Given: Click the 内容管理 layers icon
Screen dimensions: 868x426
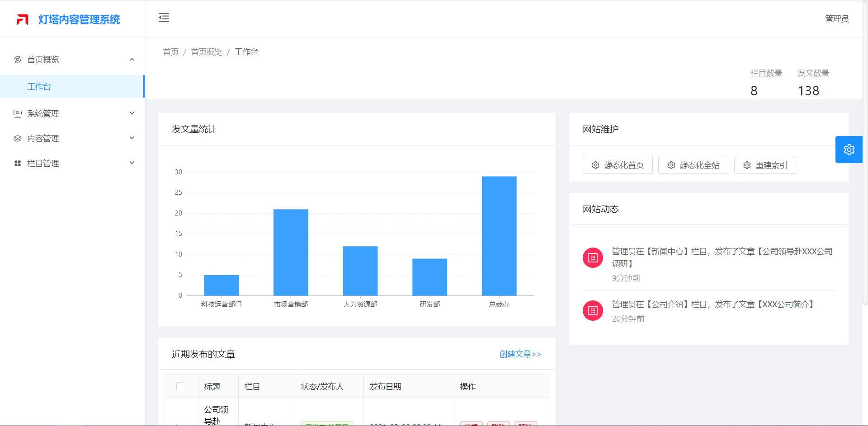Looking at the screenshot, I should [x=18, y=138].
